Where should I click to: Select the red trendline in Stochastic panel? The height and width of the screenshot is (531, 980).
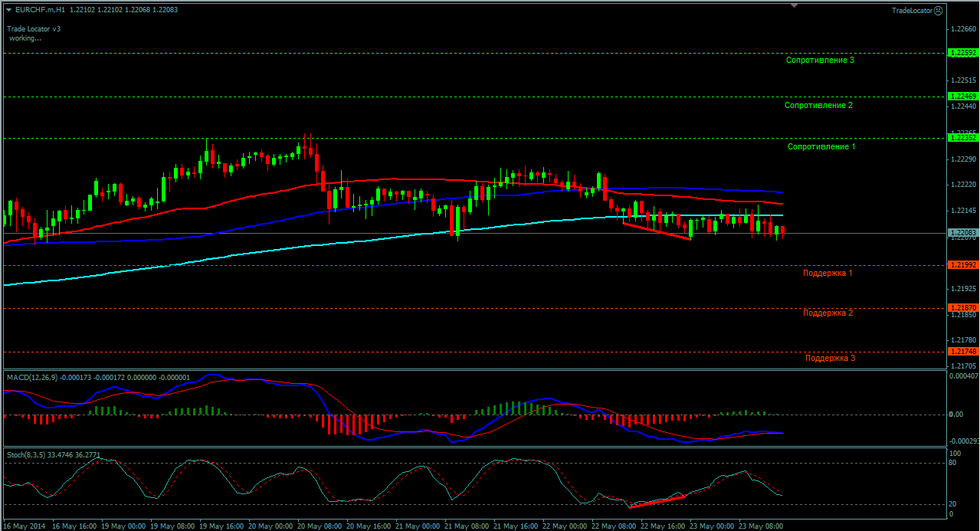point(657,501)
